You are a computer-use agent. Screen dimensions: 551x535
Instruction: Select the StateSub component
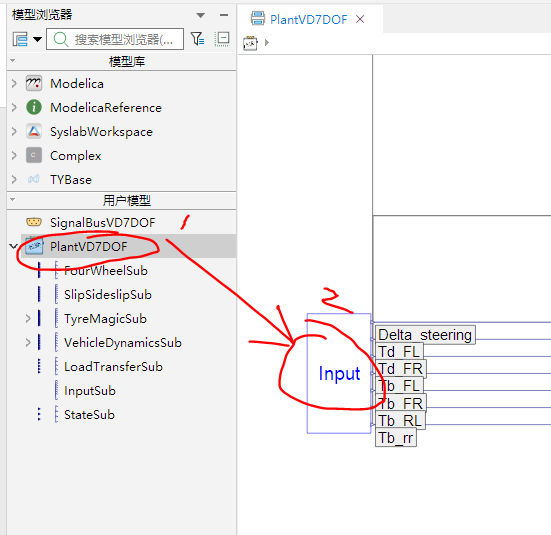click(x=89, y=415)
